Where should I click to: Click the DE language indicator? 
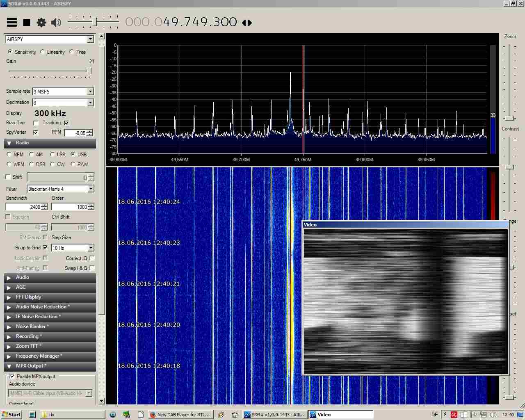(434, 415)
